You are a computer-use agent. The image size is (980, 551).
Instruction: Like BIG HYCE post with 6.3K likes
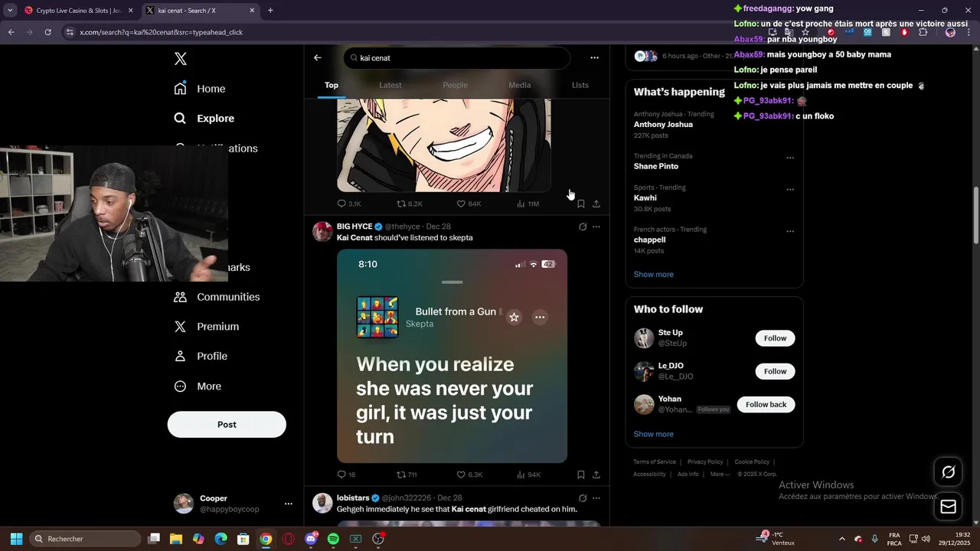tap(469, 474)
